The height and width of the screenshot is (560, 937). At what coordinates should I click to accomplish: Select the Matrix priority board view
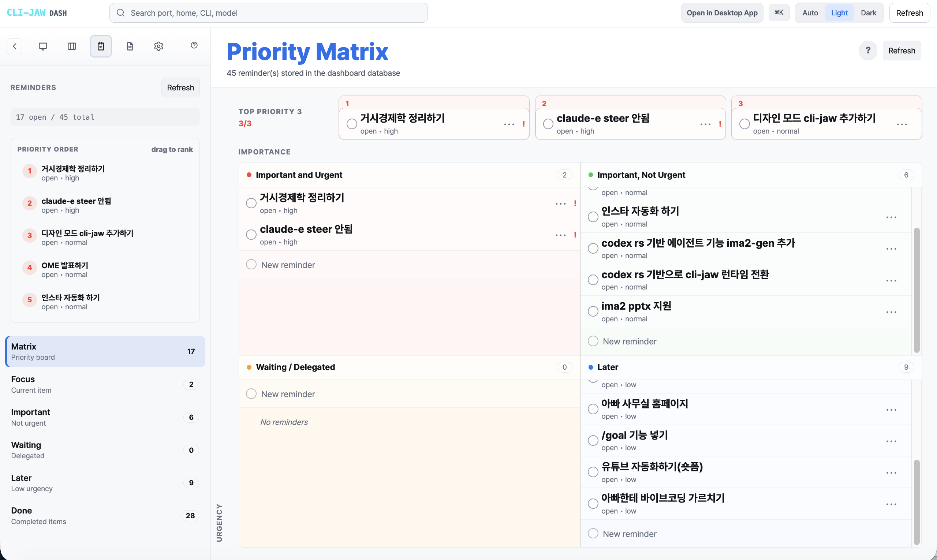coord(105,351)
